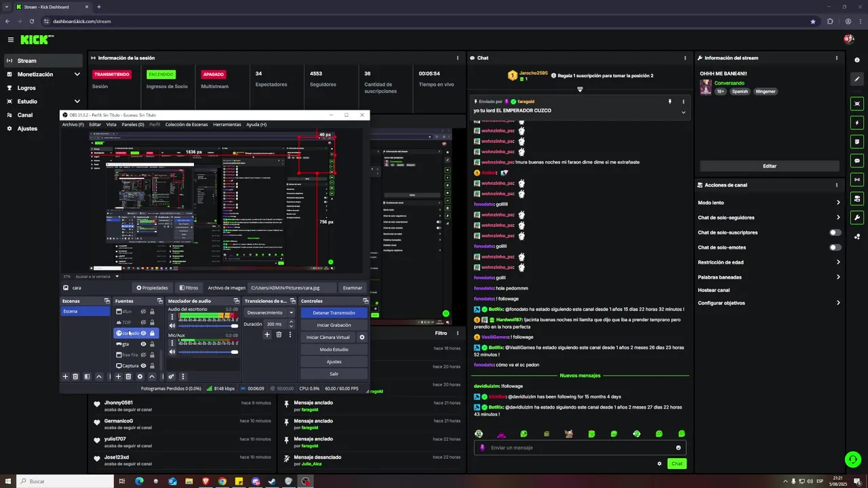Viewport: 868px width, 488px height.
Task: Open OBS Editar menu
Action: pos(95,125)
